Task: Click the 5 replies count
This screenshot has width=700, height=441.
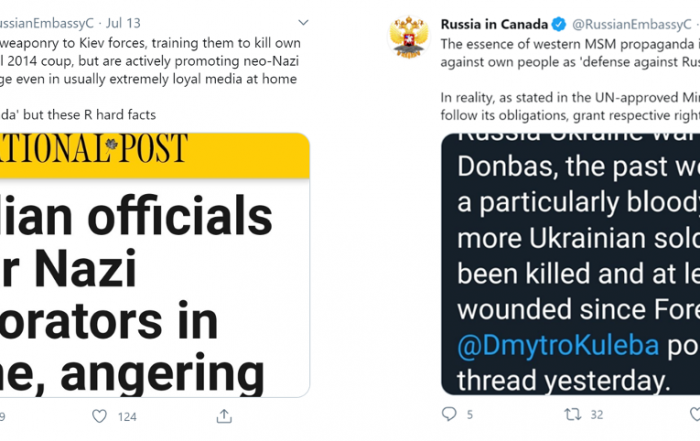Action: click(x=470, y=415)
